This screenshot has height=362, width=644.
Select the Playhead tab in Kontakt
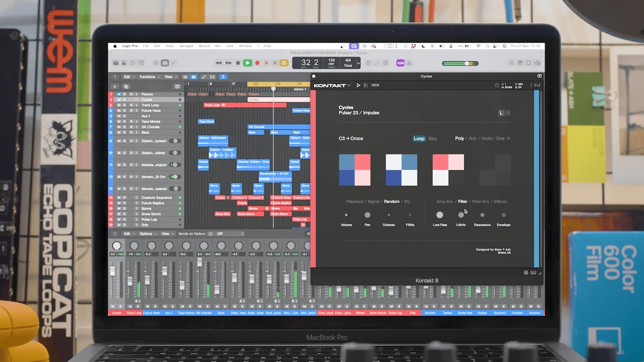[355, 202]
